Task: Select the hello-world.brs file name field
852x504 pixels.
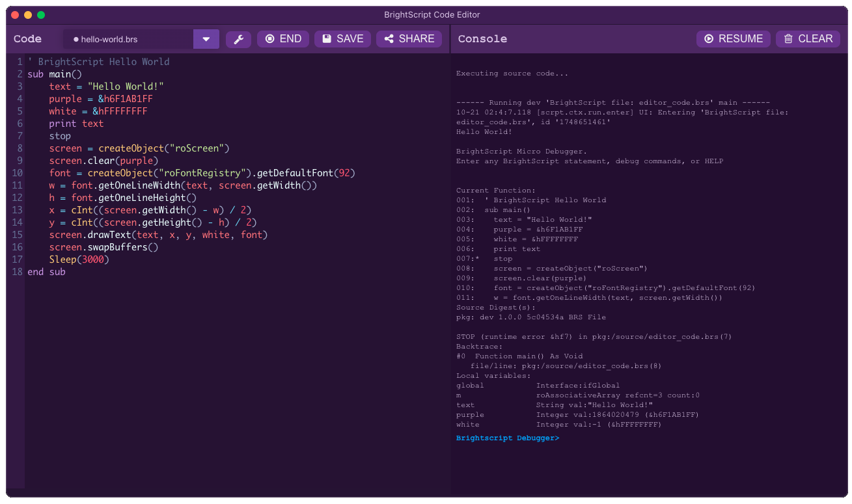Action: point(129,39)
